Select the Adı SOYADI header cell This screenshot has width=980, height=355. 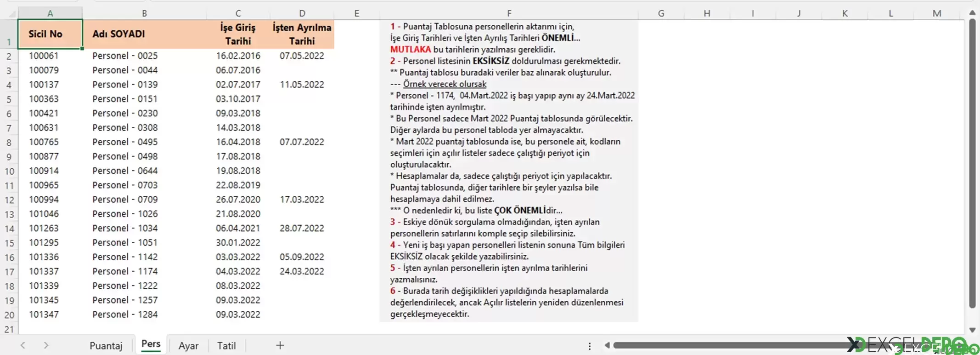pos(144,34)
